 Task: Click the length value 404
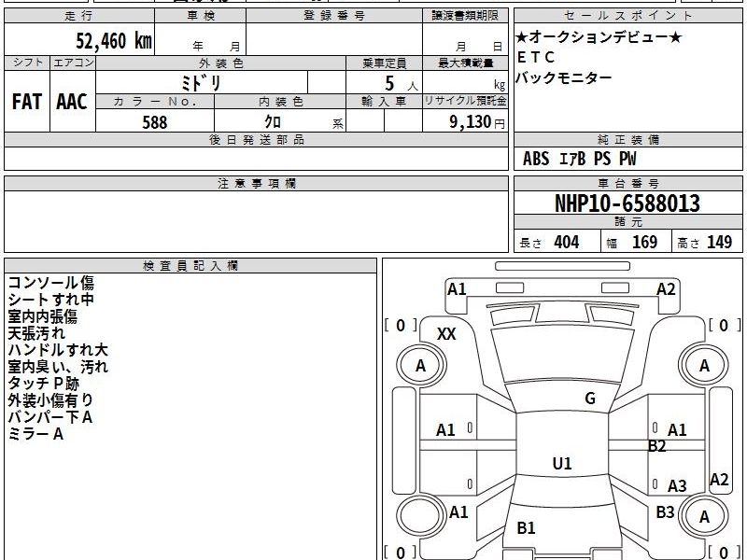coord(567,242)
